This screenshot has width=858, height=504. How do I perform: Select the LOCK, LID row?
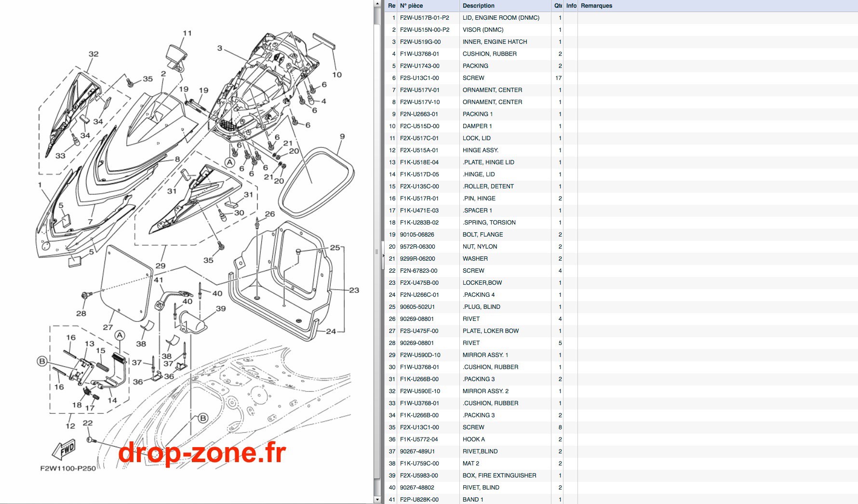621,138
